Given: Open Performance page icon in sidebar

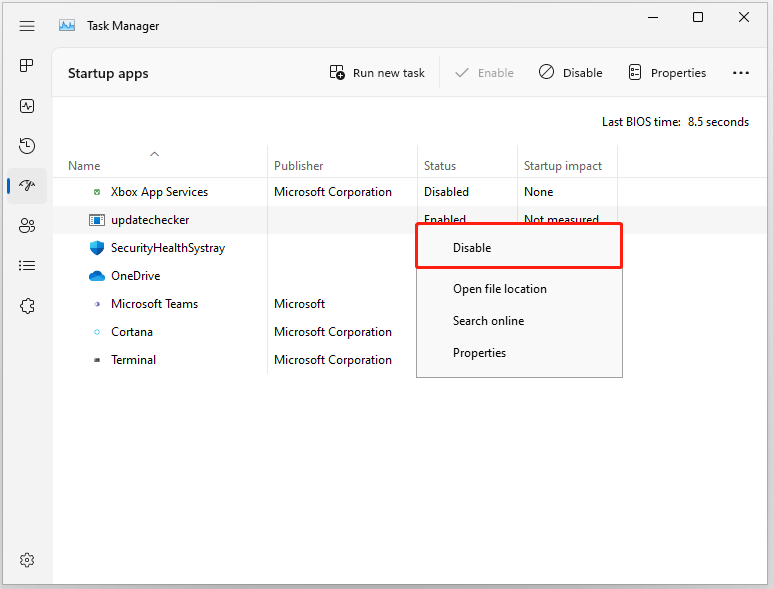Looking at the screenshot, I should (27, 105).
